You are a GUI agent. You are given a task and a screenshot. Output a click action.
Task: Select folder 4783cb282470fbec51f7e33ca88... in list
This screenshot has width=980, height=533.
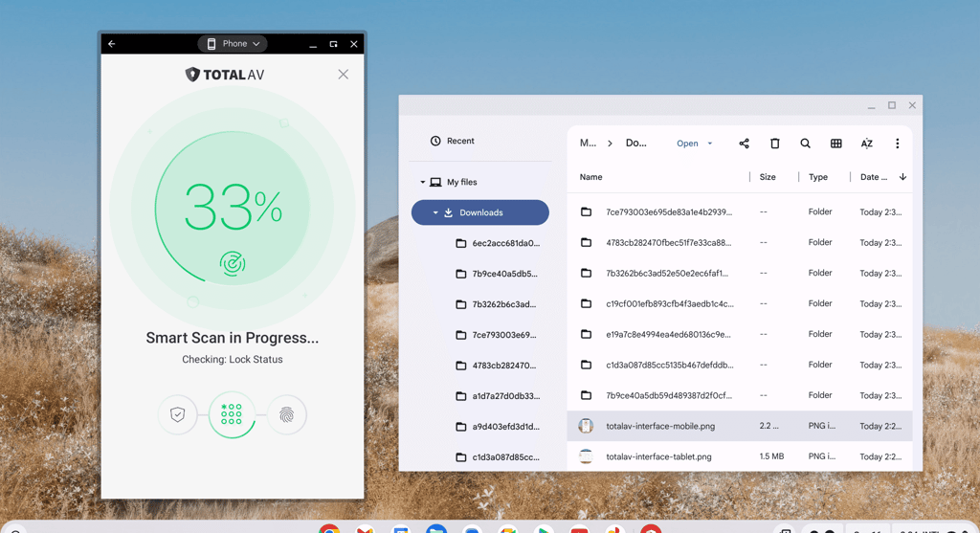[x=740, y=242]
